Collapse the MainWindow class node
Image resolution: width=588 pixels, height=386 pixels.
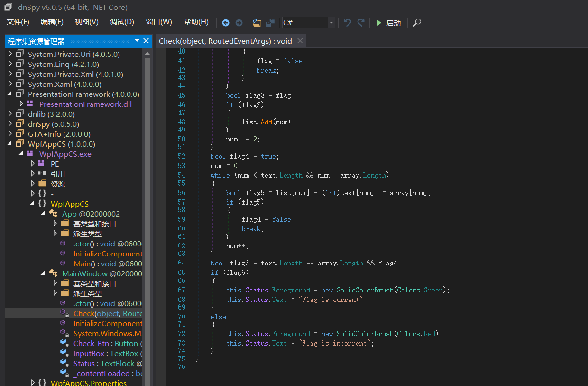coord(44,273)
